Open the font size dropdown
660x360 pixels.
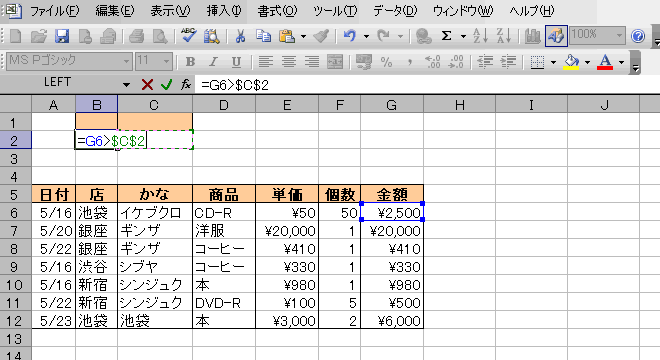tap(167, 62)
